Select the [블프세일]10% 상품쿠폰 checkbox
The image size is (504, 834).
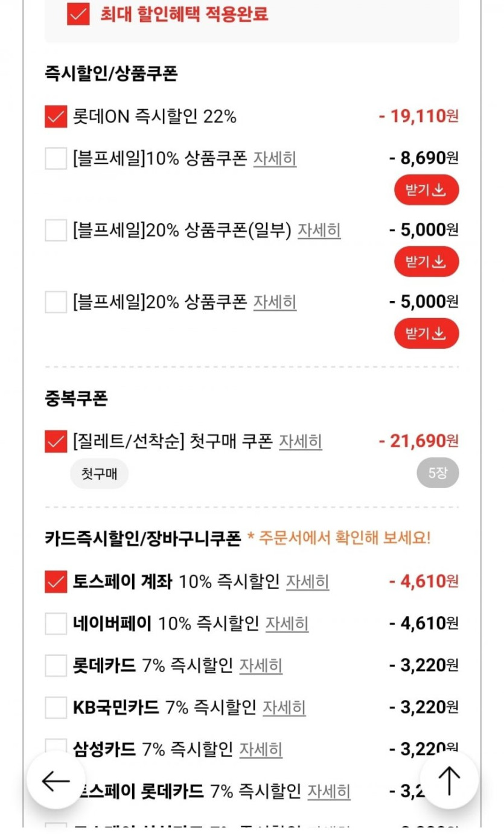point(56,159)
